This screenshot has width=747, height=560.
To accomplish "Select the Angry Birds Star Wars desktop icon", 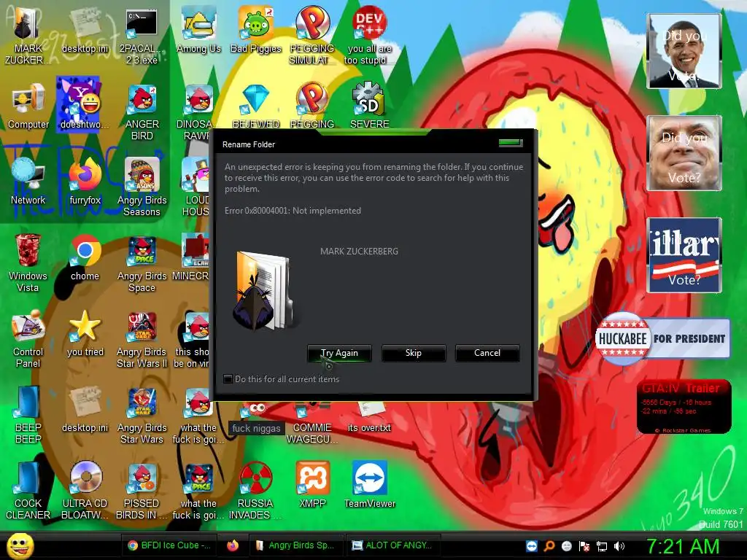I will (x=142, y=416).
